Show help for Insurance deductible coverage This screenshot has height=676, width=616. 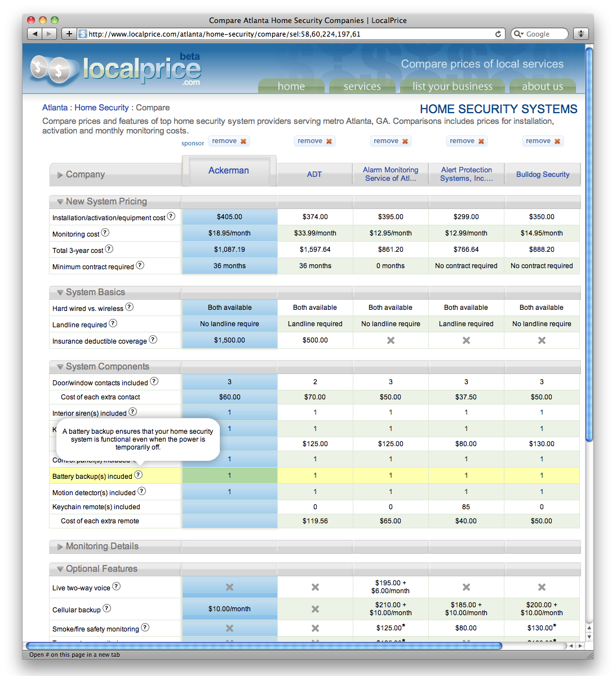point(153,340)
